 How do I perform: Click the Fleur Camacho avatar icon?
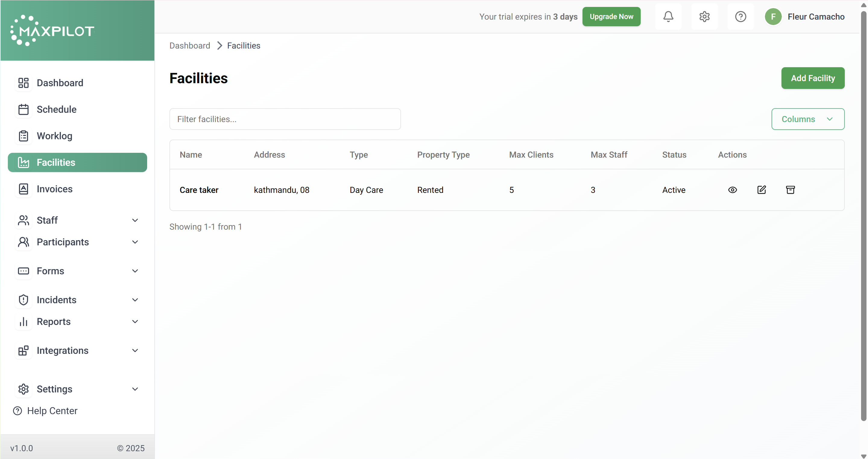[773, 17]
